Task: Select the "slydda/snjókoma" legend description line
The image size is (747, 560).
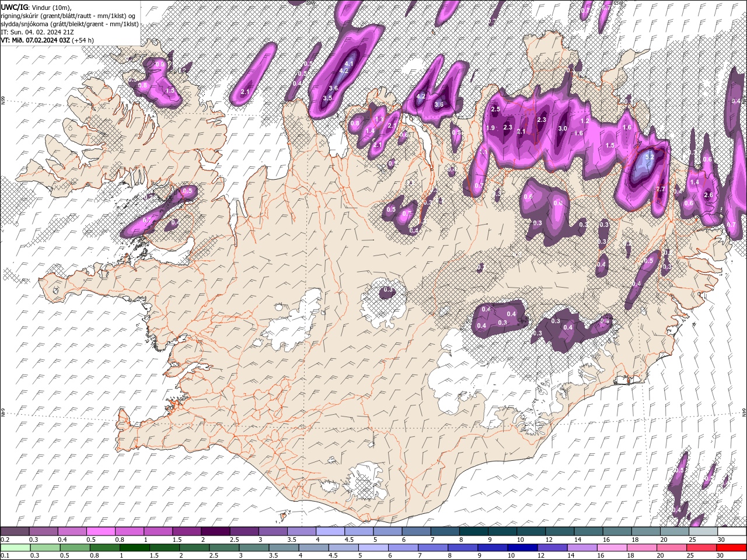Action: tap(69, 24)
